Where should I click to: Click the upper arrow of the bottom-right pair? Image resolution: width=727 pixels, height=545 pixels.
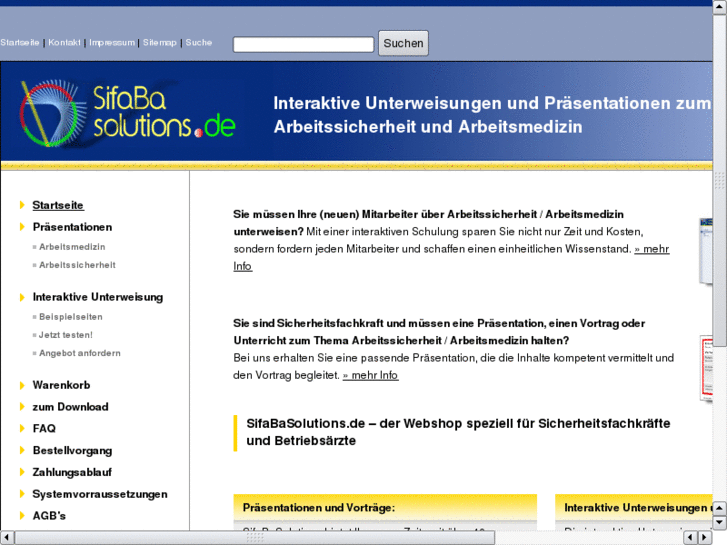point(720,508)
